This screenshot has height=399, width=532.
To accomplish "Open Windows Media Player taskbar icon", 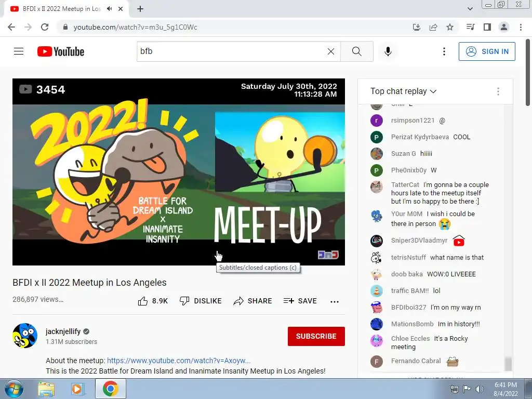I will click(78, 389).
